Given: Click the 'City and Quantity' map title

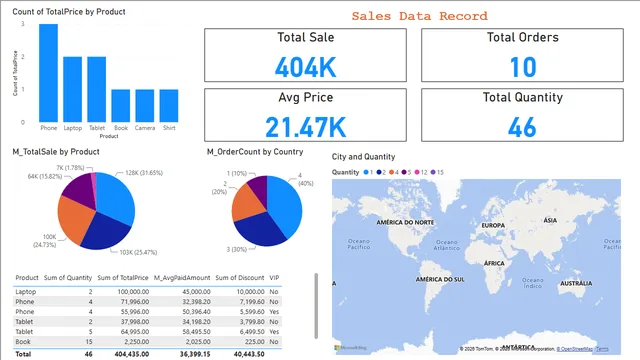Looking at the screenshot, I should point(363,157).
